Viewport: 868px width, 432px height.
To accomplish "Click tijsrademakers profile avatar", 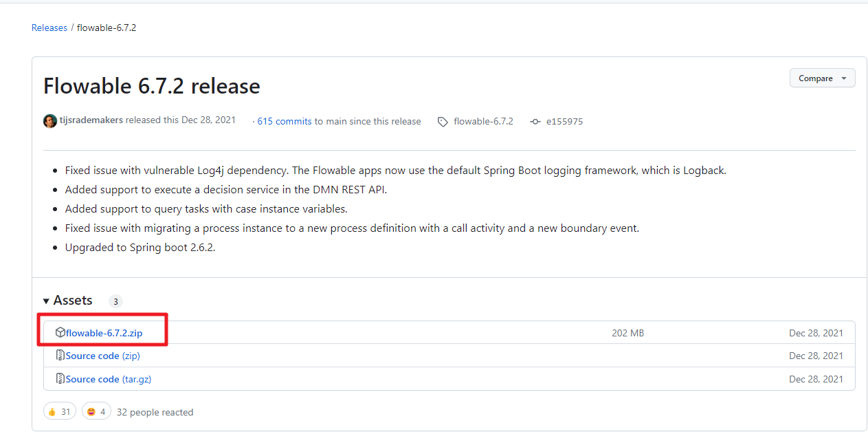I will (50, 121).
